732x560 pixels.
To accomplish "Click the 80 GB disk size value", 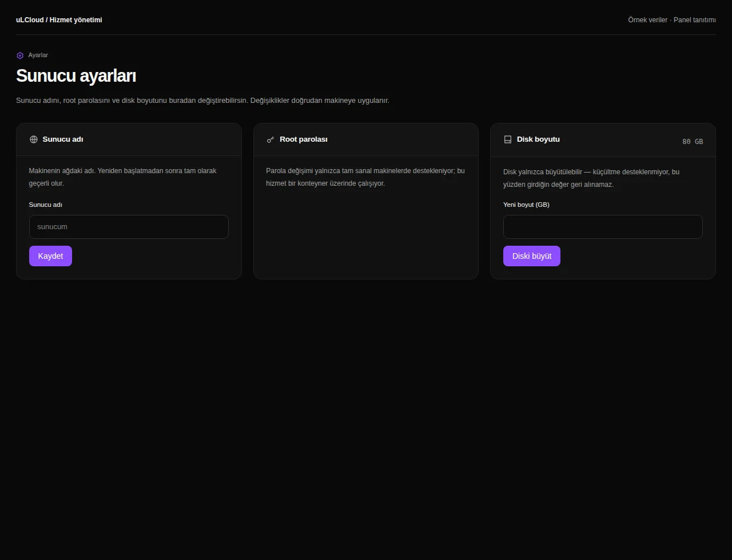I will (x=693, y=141).
